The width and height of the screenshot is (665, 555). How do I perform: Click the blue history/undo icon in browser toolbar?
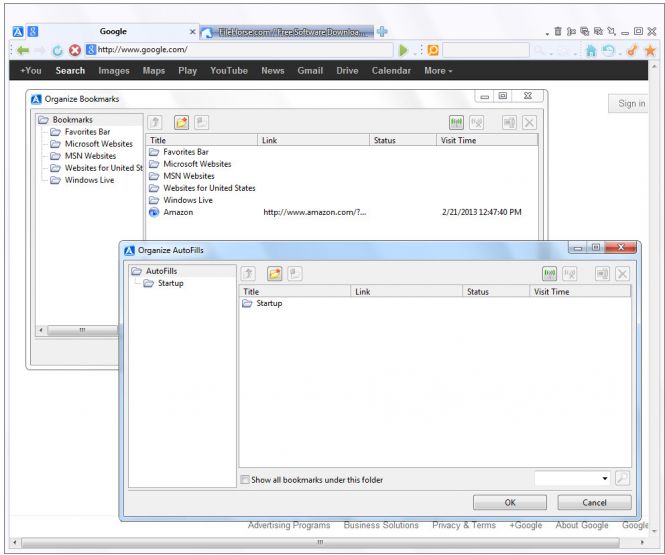point(609,51)
